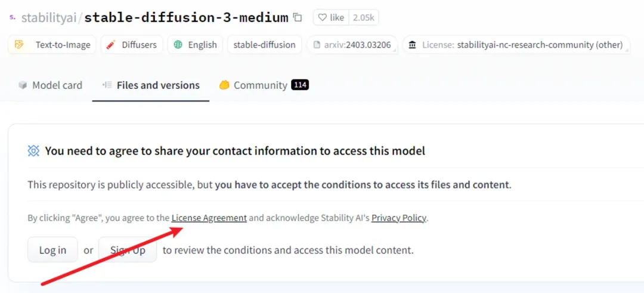Click the Sign Up button
Screen dimensions: 644x293
(x=128, y=250)
